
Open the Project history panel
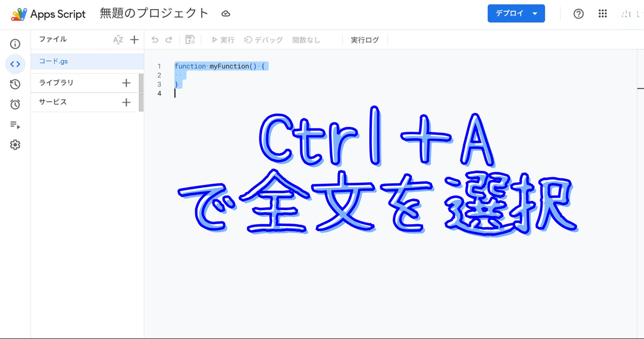tap(15, 84)
